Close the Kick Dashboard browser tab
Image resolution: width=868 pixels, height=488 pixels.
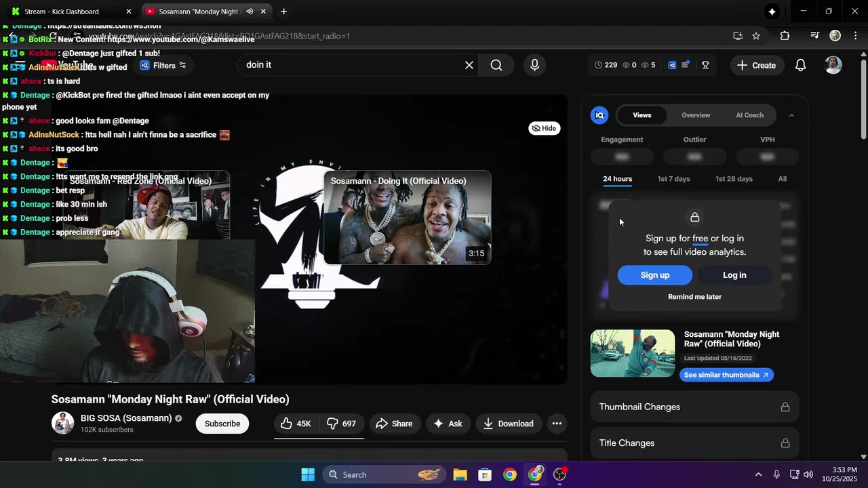(129, 12)
